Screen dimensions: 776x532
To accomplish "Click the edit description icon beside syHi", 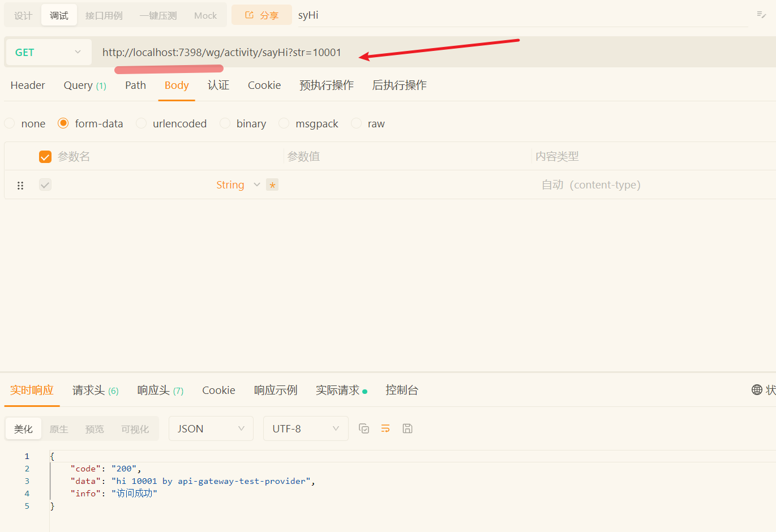I will click(761, 15).
